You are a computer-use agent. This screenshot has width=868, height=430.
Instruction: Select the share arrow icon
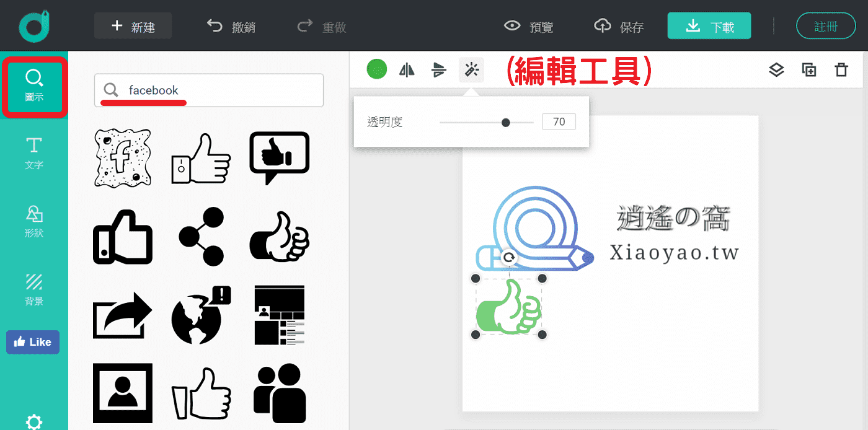pyautogui.click(x=123, y=315)
